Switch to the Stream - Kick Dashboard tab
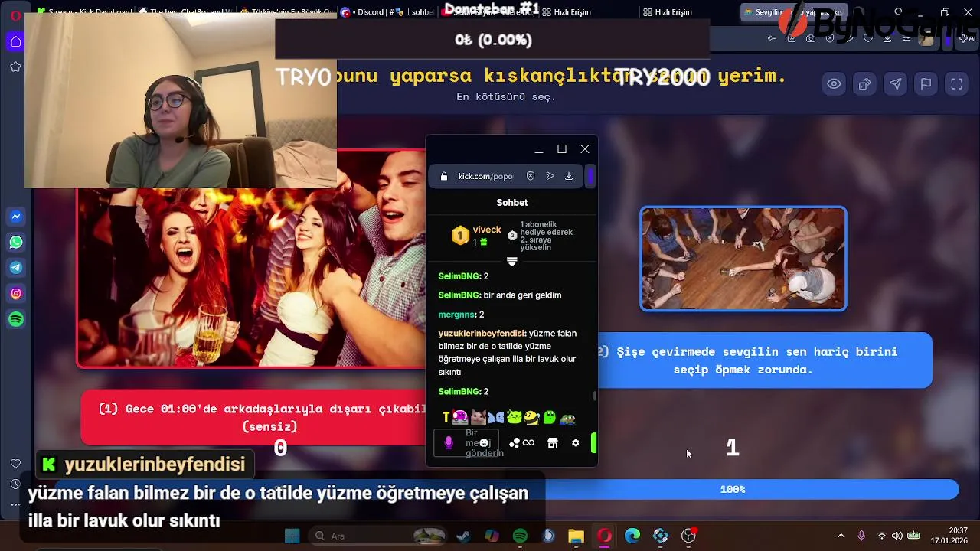Viewport: 980px width, 551px height. tap(84, 12)
